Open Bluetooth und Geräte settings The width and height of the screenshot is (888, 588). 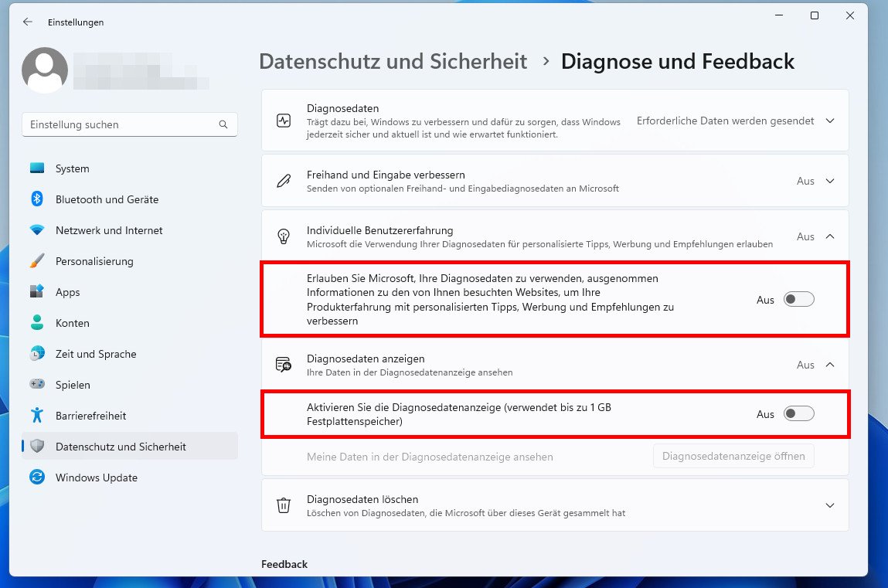click(x=36, y=199)
